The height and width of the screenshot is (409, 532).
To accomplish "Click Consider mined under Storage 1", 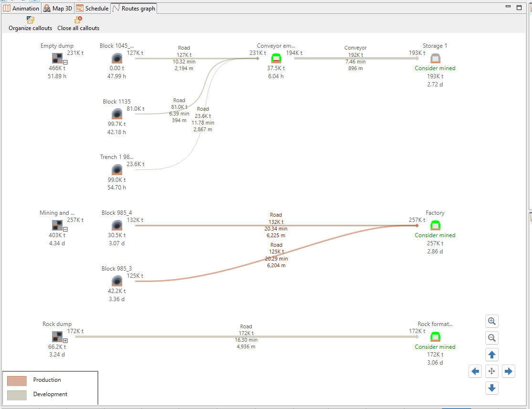I will (435, 68).
